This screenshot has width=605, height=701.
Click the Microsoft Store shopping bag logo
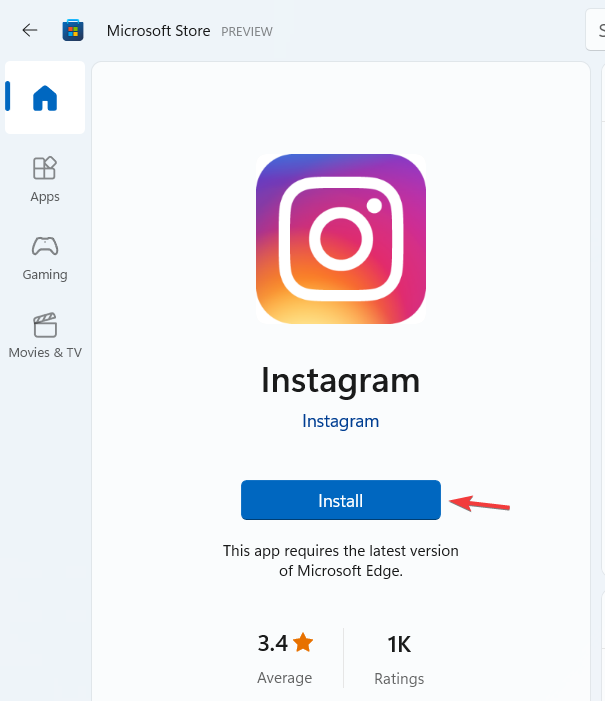coord(73,30)
